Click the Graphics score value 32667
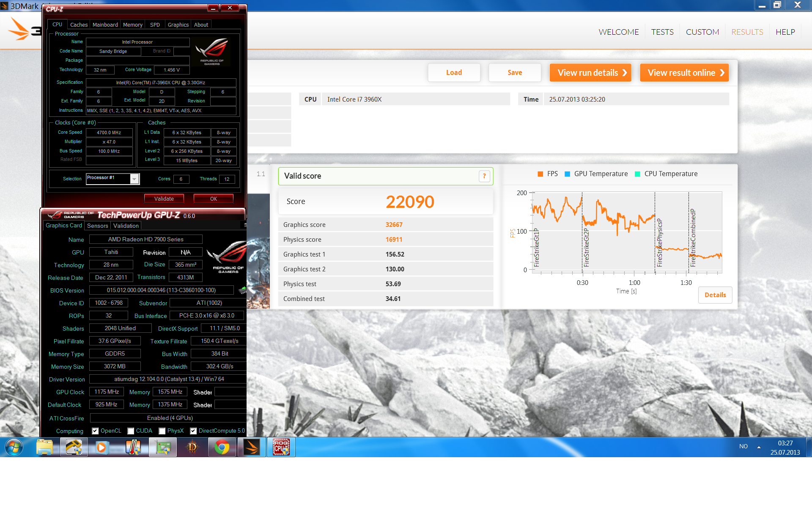The height and width of the screenshot is (508, 812). [394, 225]
